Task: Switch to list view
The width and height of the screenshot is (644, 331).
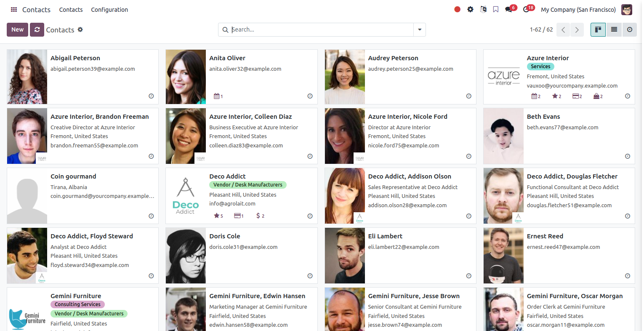Action: pos(614,29)
